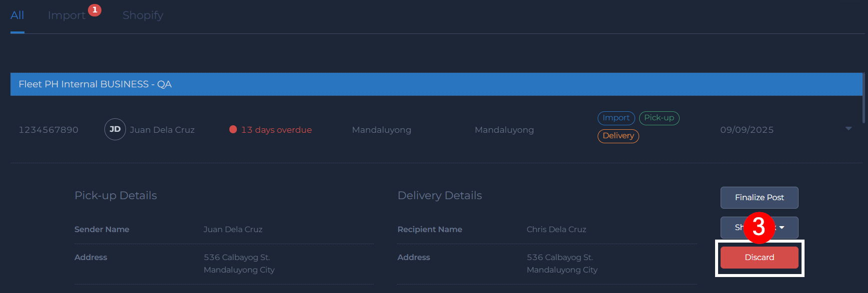Viewport: 868px width, 293px height.
Task: Click the red notification badge on Import
Action: click(x=94, y=10)
